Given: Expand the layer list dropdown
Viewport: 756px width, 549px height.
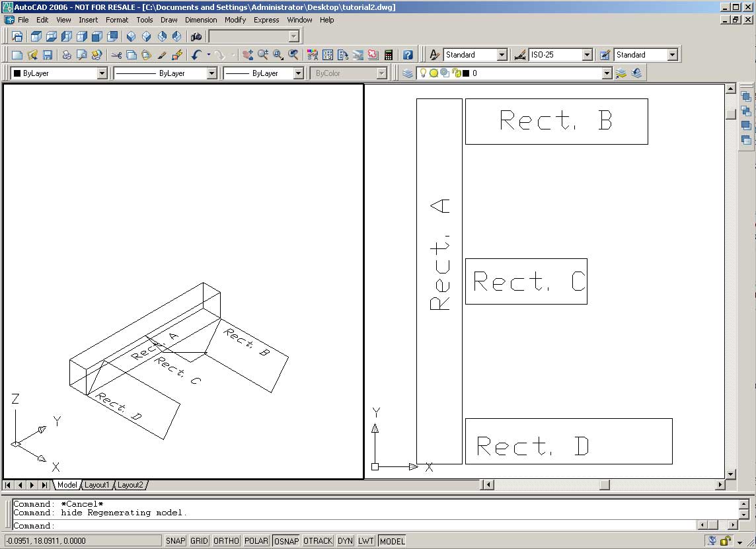Looking at the screenshot, I should [607, 73].
